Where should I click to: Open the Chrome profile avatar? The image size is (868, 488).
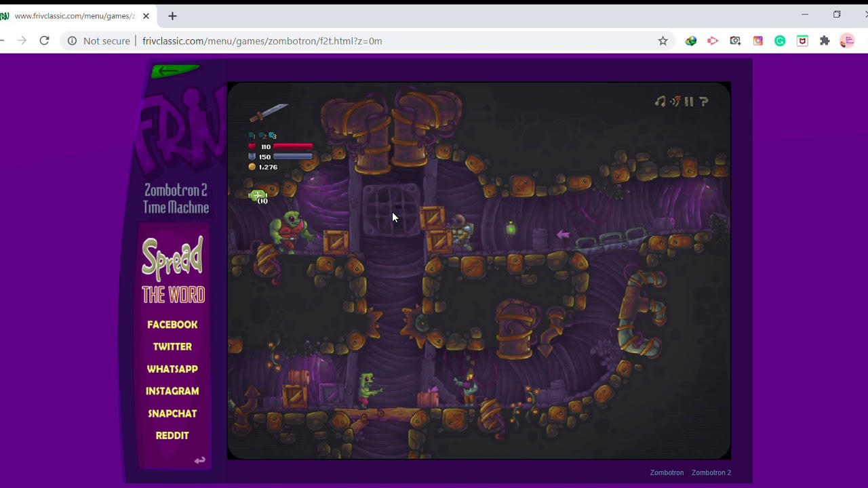[x=847, y=41]
